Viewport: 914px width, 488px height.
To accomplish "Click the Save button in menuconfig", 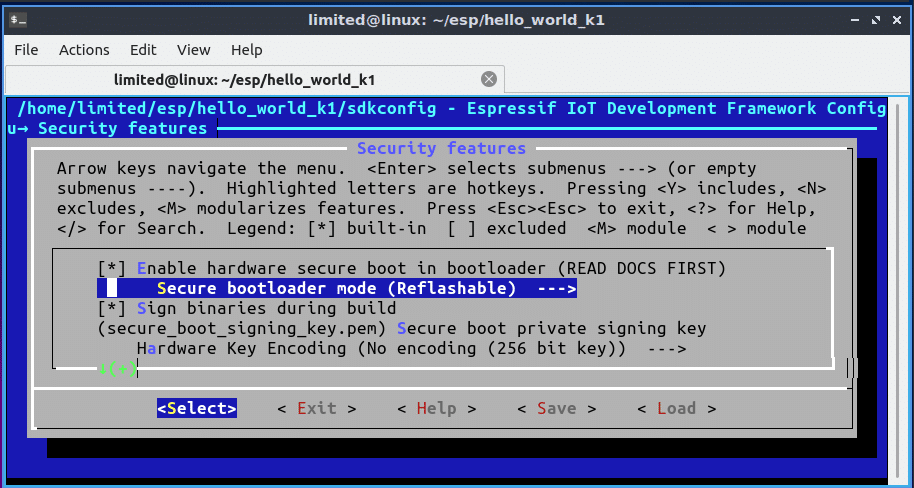I will [556, 408].
